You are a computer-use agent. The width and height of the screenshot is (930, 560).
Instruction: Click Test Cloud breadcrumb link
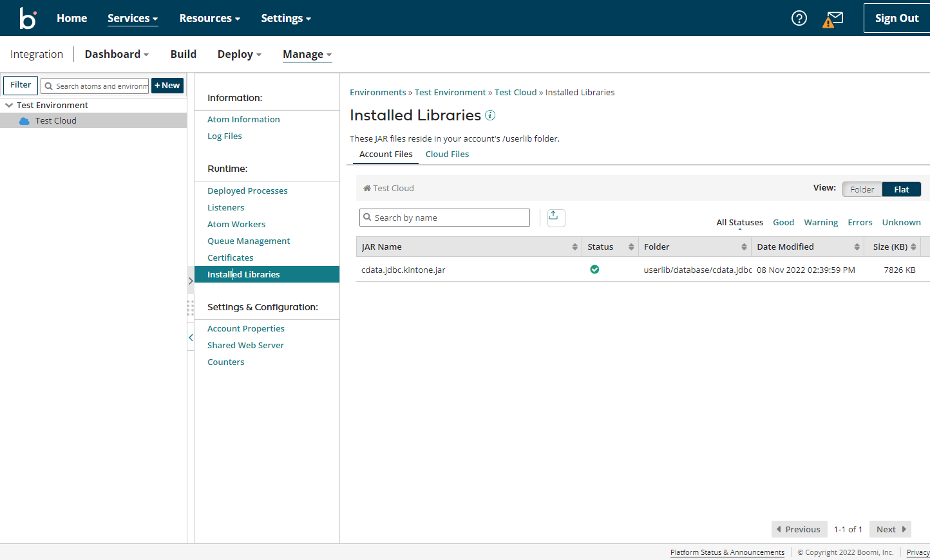(516, 93)
